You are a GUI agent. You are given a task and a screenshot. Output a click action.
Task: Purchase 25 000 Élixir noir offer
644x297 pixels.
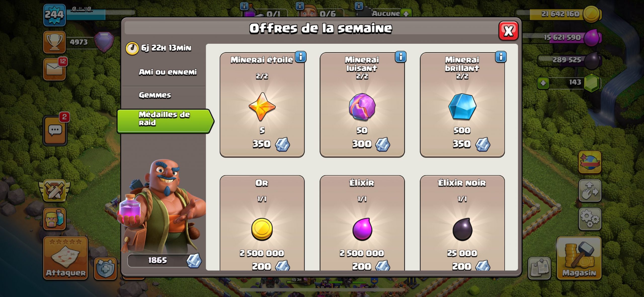coord(462,223)
